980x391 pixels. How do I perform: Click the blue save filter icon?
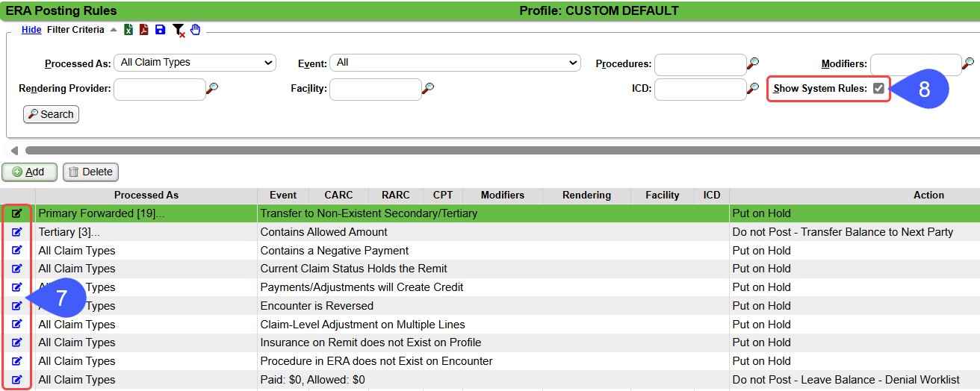click(160, 30)
